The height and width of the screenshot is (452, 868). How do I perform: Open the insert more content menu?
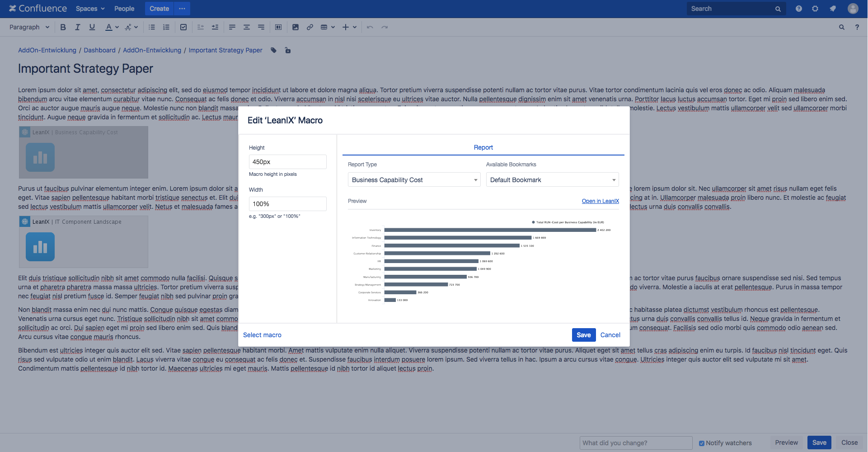(349, 27)
